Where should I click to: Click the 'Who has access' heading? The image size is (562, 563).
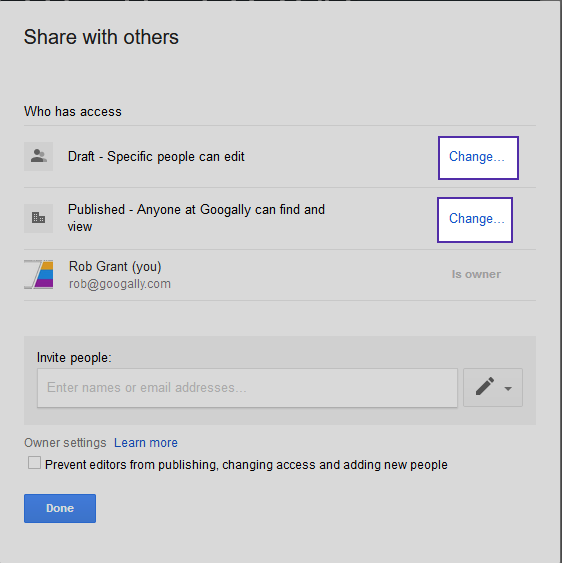pos(73,111)
